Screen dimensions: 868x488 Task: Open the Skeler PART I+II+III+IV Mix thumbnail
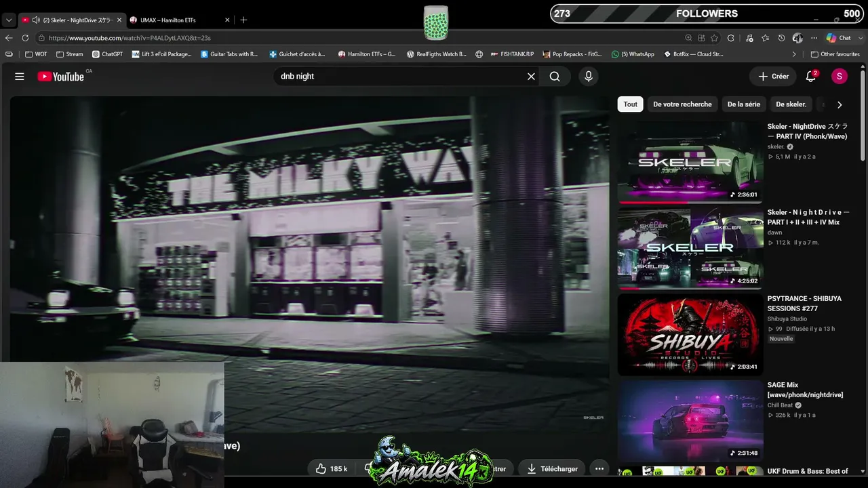click(690, 249)
